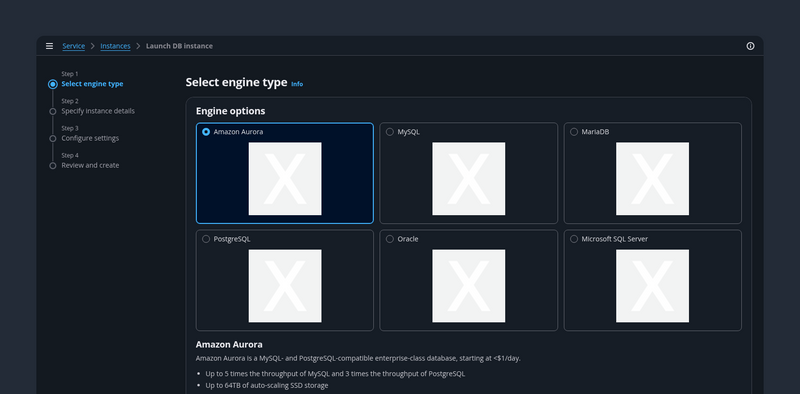800x394 pixels.
Task: Choose the Oracle radio button
Action: 390,239
